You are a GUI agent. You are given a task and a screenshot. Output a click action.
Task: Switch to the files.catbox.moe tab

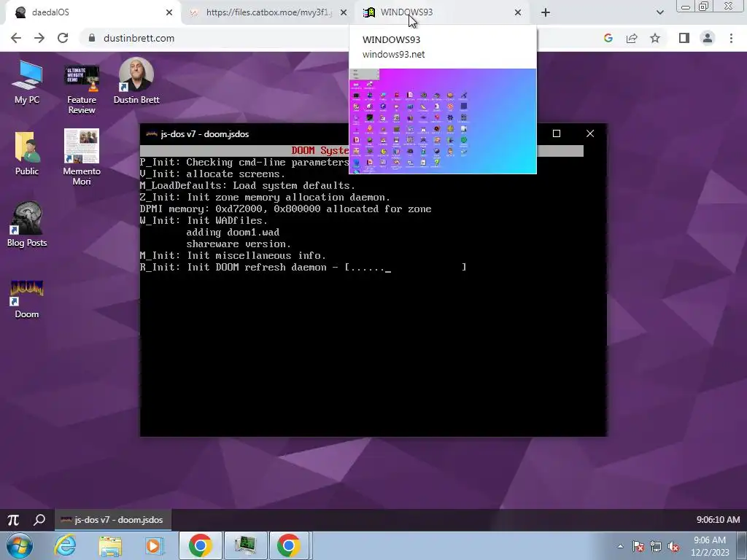[x=268, y=12]
